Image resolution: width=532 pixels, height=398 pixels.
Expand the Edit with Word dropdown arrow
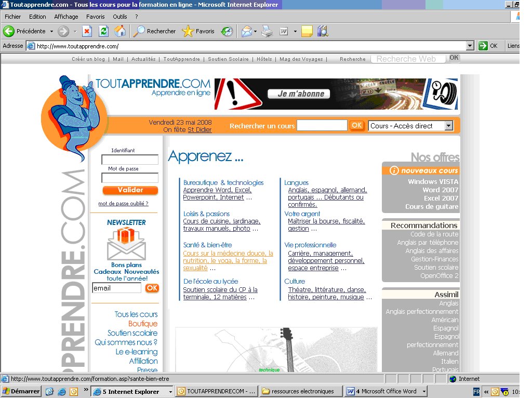295,31
